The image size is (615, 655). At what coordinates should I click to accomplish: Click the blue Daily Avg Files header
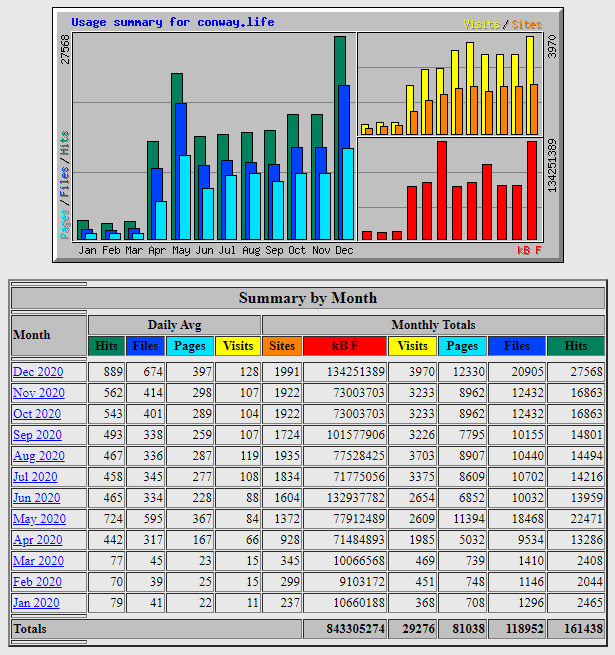click(x=145, y=346)
